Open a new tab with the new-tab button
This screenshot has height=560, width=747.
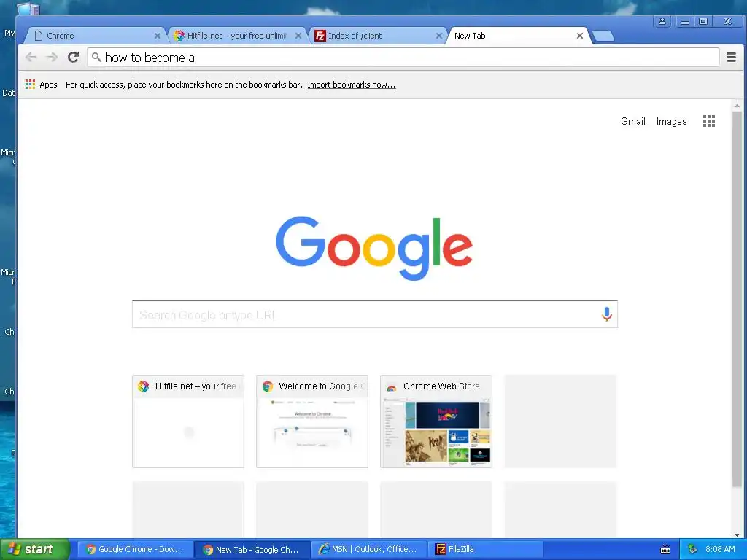[x=603, y=36]
